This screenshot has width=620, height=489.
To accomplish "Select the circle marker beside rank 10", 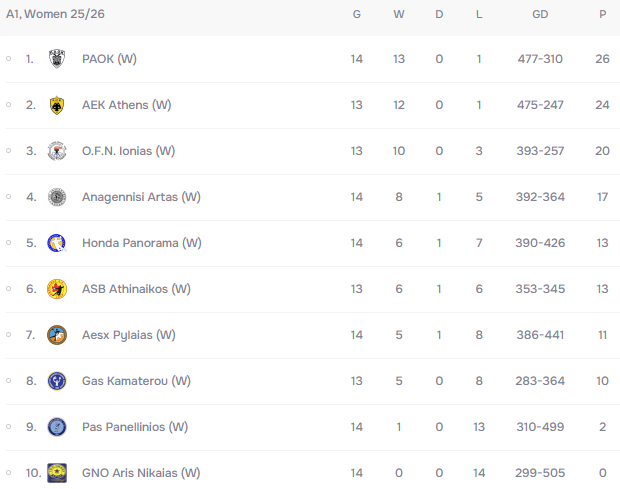I will pyautogui.click(x=8, y=472).
